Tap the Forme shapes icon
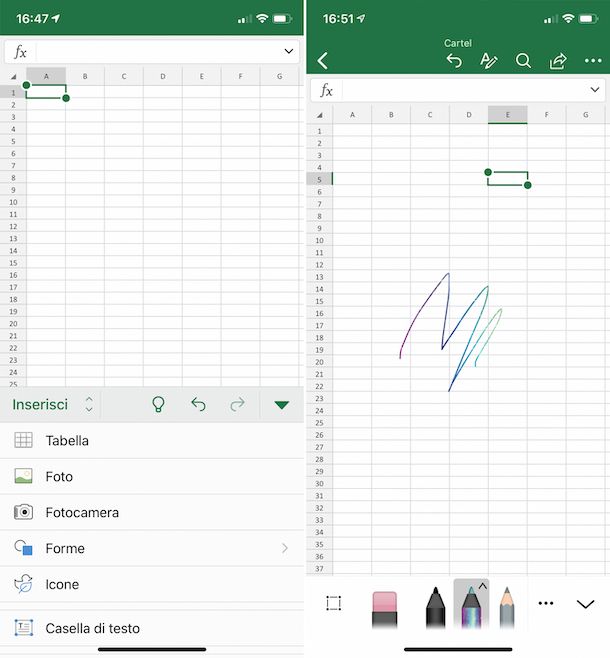 23,548
